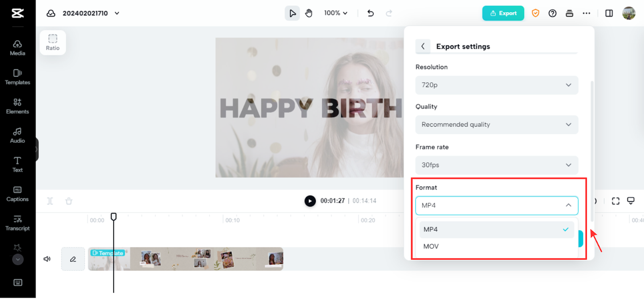The image size is (644, 299).
Task: Open the Captions panel
Action: pyautogui.click(x=18, y=193)
